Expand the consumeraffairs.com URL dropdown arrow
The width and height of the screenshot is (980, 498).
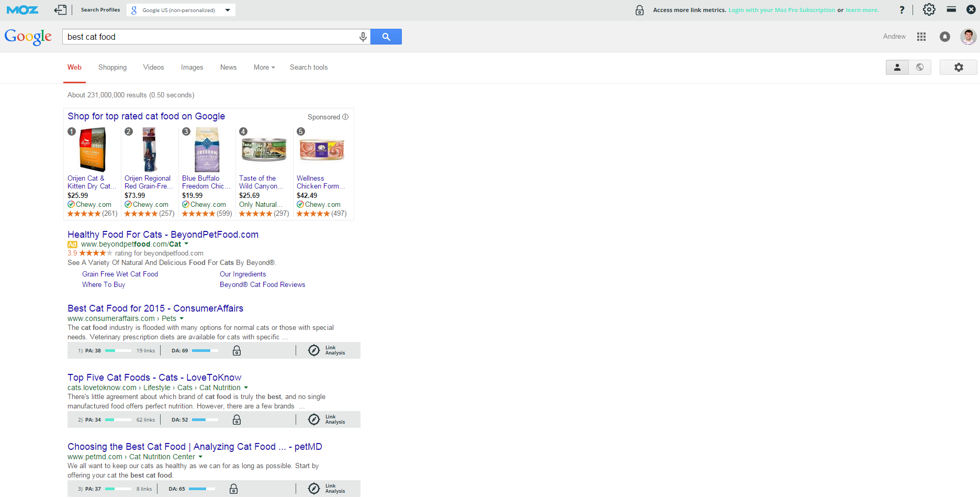(182, 318)
